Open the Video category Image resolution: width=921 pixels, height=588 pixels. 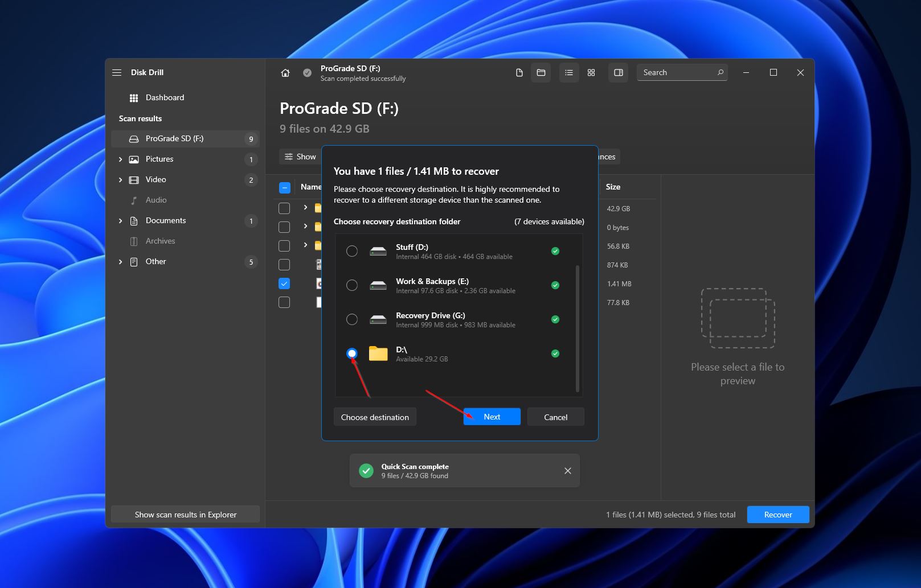185,179
